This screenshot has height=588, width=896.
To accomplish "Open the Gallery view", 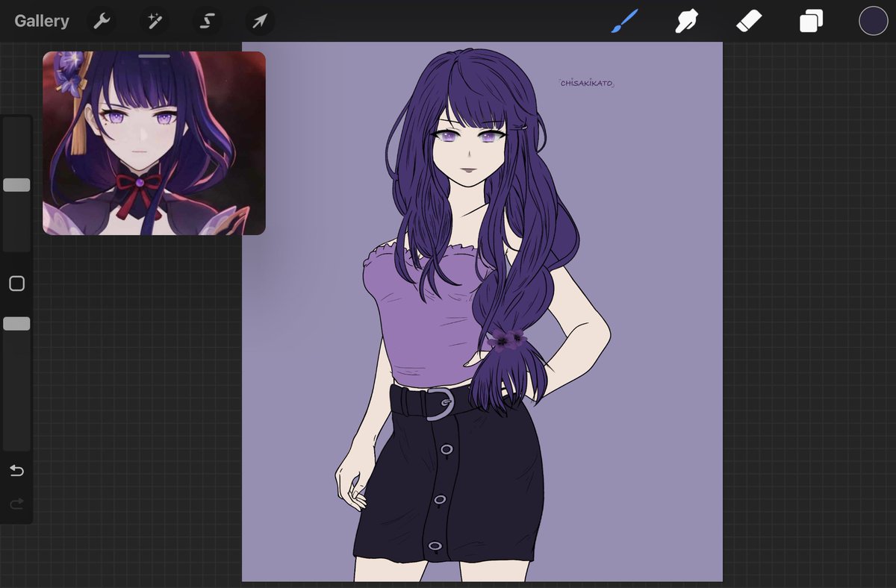I will (x=42, y=21).
